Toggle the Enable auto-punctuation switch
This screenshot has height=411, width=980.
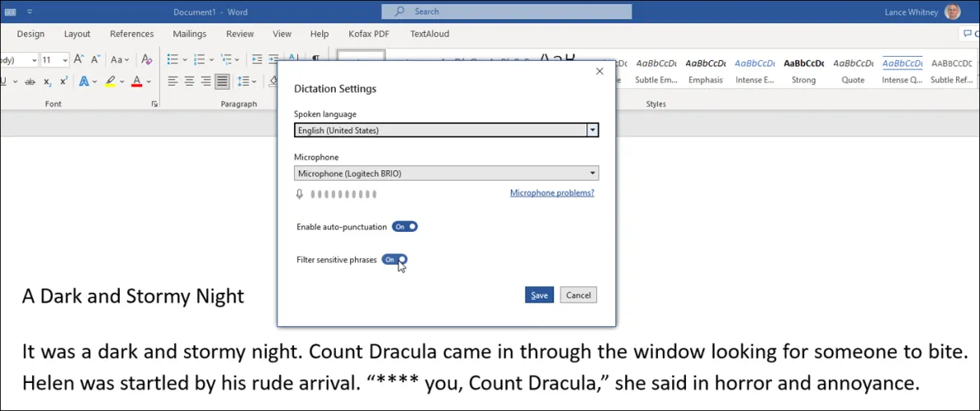(404, 226)
